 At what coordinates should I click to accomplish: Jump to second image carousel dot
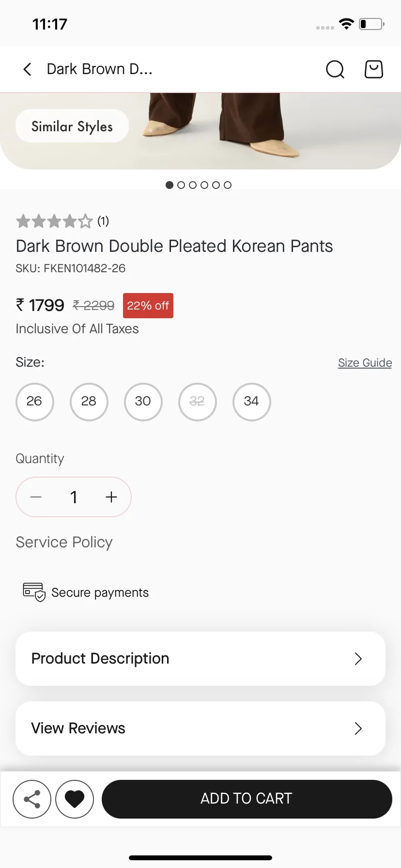(x=181, y=185)
